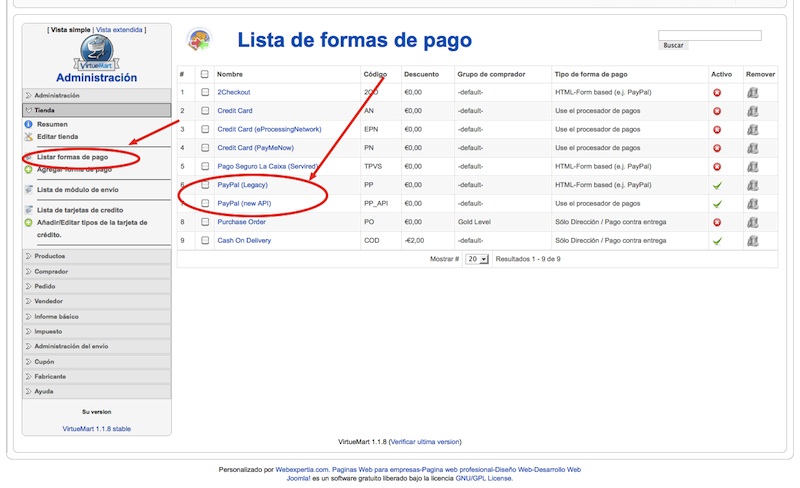
Task: Tick checkbox for Pago Seguro La Caixa
Action: [205, 166]
